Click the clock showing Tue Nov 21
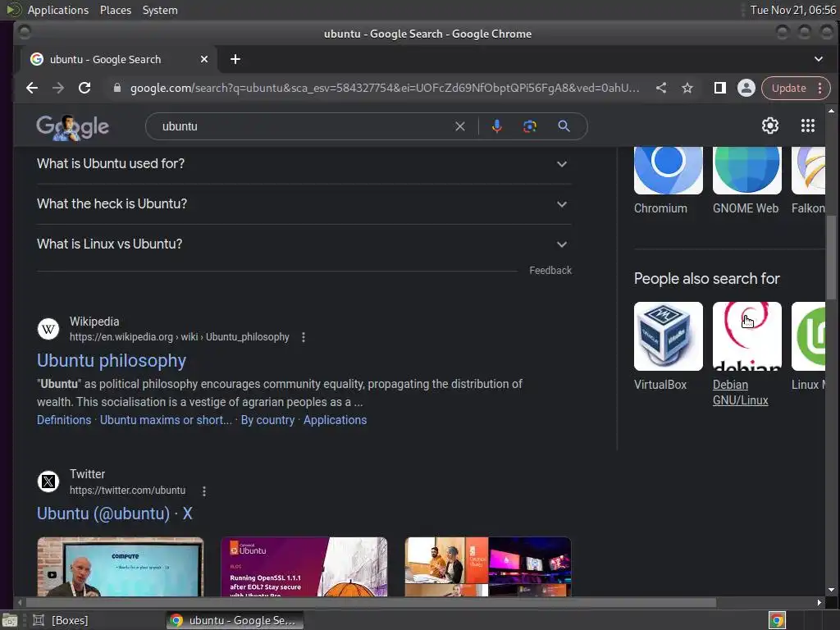This screenshot has width=840, height=630. [x=793, y=10]
